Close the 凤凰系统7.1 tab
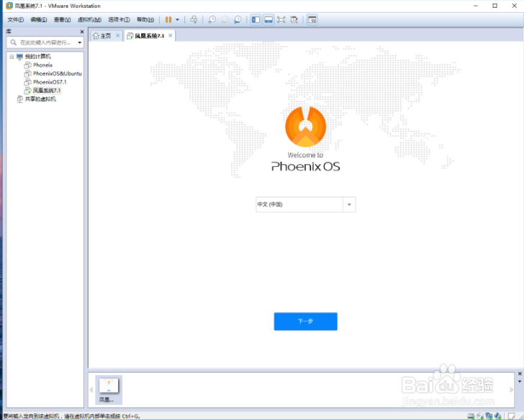Image resolution: width=524 pixels, height=420 pixels. click(x=171, y=35)
